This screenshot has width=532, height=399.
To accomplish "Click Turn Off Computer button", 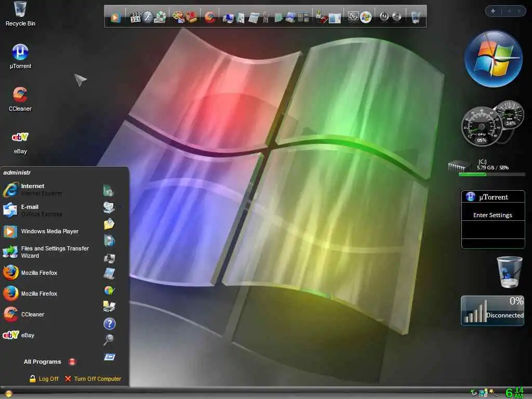I will 93,379.
